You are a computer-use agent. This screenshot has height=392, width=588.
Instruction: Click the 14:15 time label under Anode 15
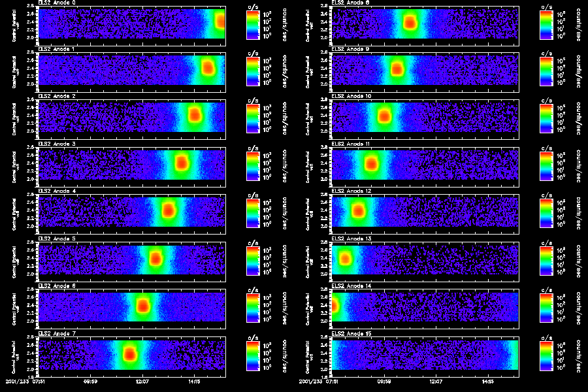[x=488, y=382]
